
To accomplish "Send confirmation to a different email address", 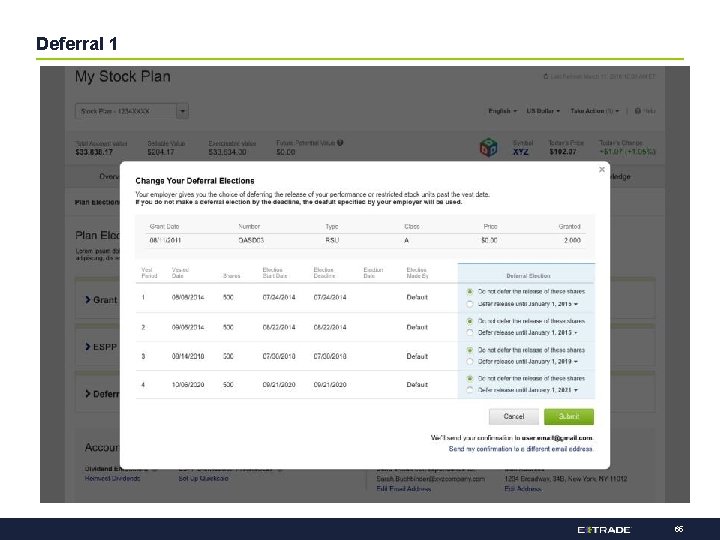I will [520, 449].
